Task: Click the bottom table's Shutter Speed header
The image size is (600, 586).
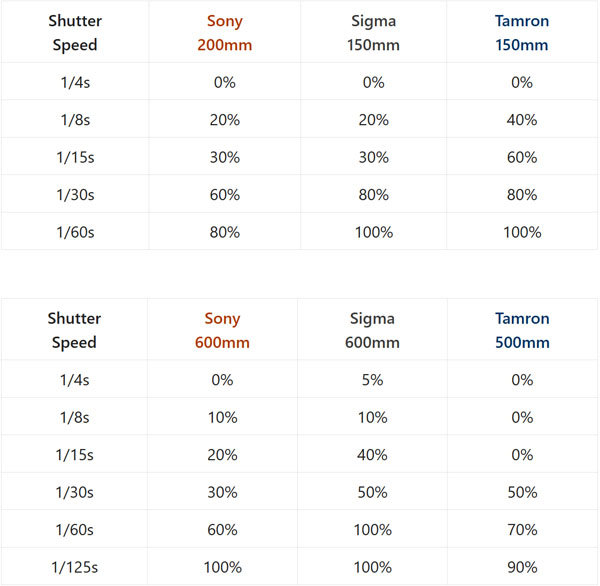Action: coord(74,330)
